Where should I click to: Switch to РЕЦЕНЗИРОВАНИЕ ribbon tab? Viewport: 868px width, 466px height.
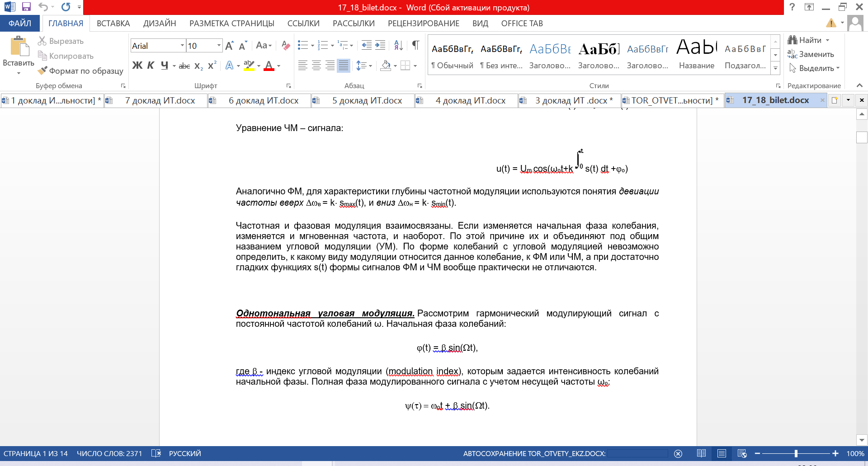coord(424,24)
